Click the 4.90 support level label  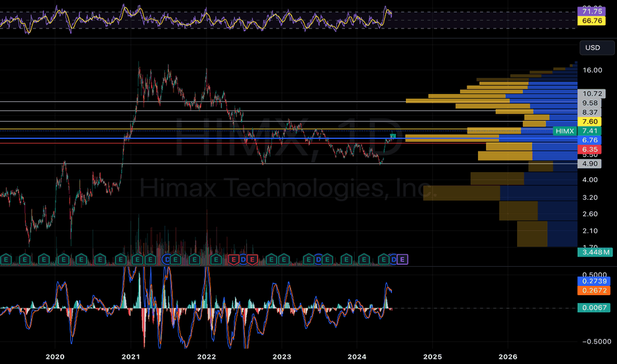(589, 163)
